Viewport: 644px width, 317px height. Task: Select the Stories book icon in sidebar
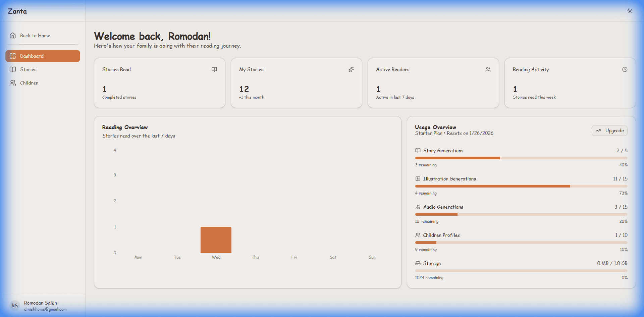[x=13, y=69]
